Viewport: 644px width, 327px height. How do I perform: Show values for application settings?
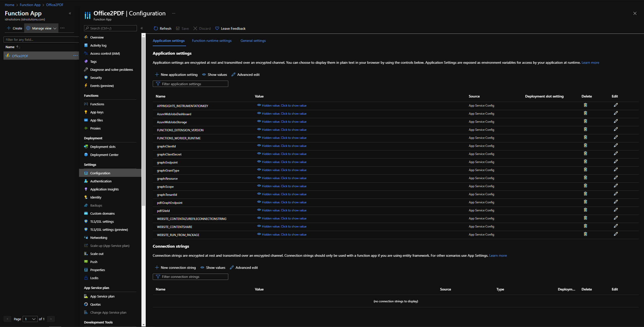click(214, 75)
